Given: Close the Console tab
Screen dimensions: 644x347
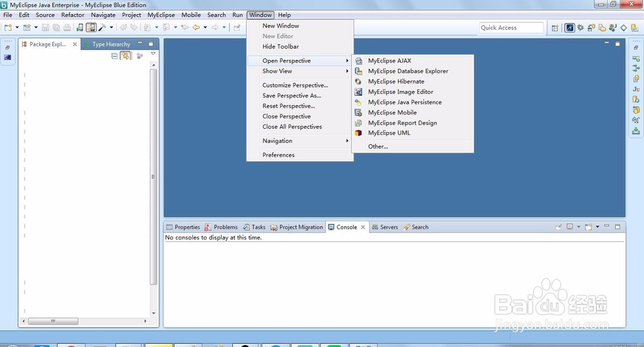Looking at the screenshot, I should 363,227.
